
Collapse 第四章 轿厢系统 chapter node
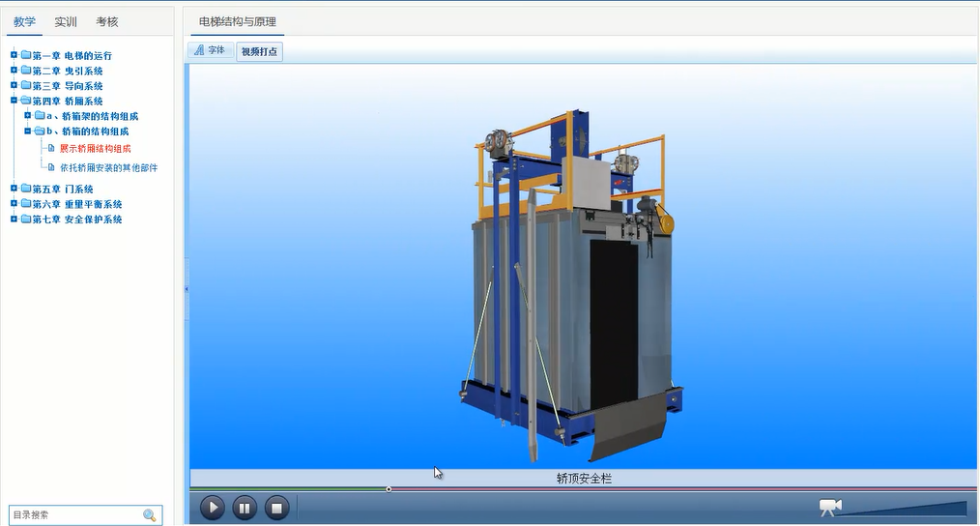pyautogui.click(x=14, y=101)
